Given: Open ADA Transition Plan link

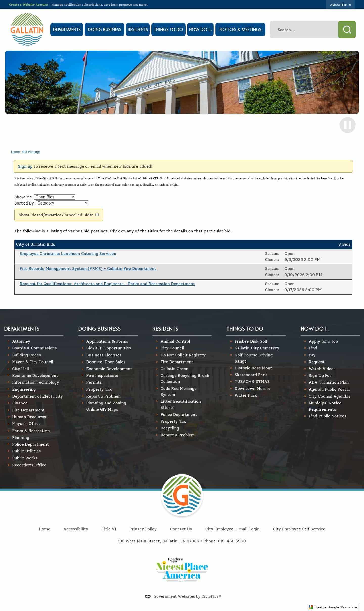Looking at the screenshot, I should click(x=329, y=382).
